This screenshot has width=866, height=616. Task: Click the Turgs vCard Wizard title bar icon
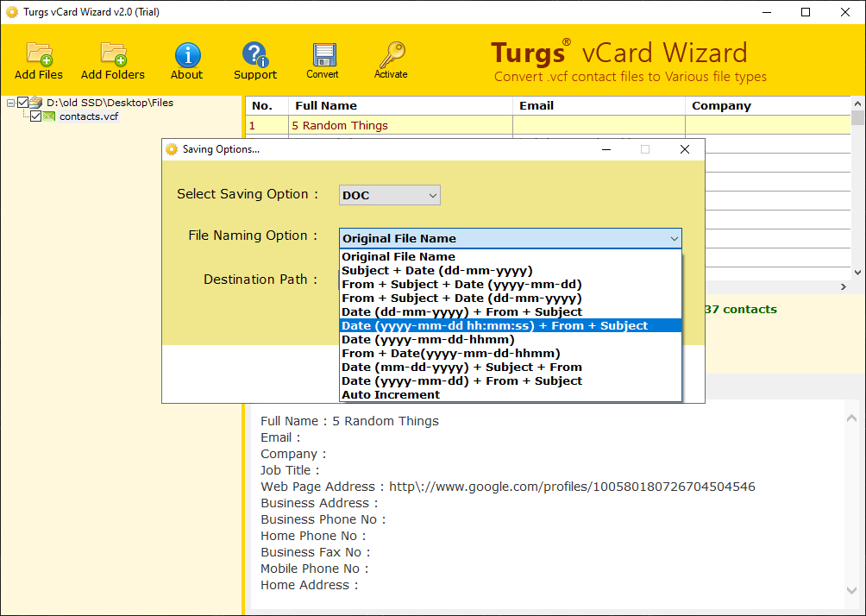click(x=11, y=11)
